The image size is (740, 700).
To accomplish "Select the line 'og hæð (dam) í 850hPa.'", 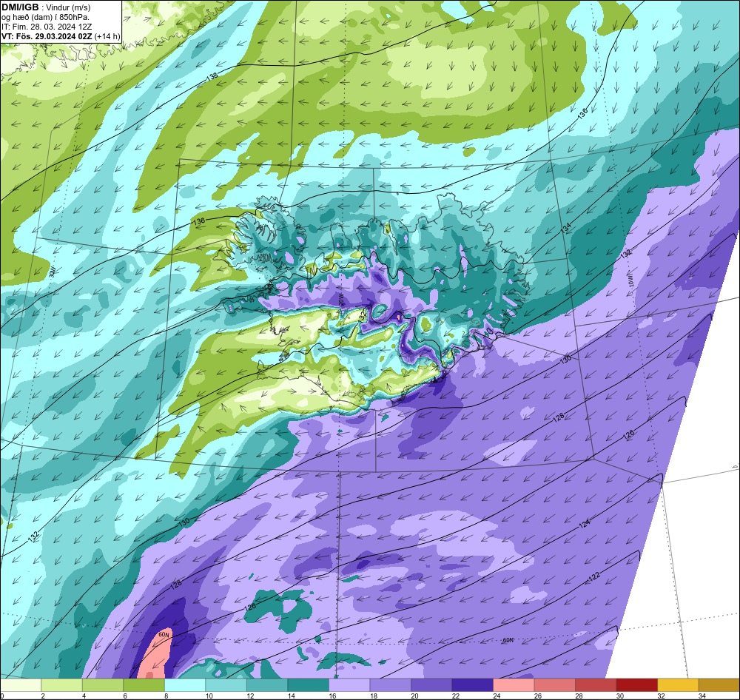I will coord(46,17).
